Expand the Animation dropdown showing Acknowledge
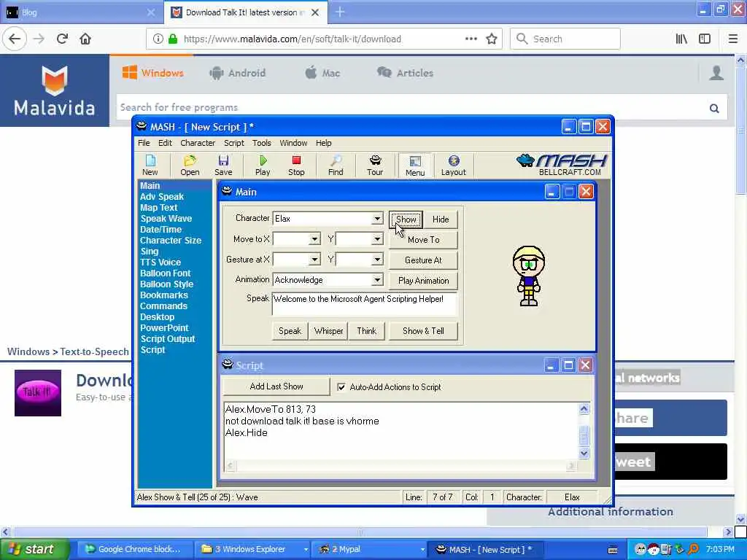The image size is (747, 560). pos(377,280)
